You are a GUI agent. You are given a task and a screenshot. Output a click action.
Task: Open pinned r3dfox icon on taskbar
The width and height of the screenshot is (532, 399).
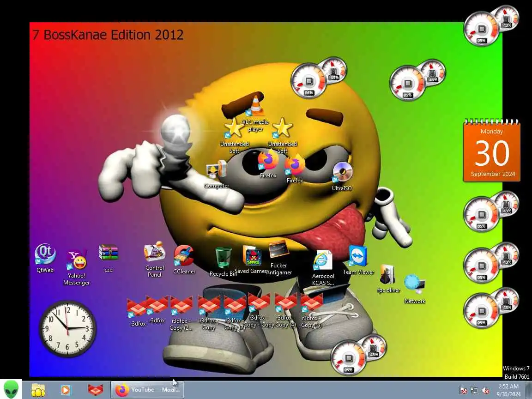(x=95, y=390)
